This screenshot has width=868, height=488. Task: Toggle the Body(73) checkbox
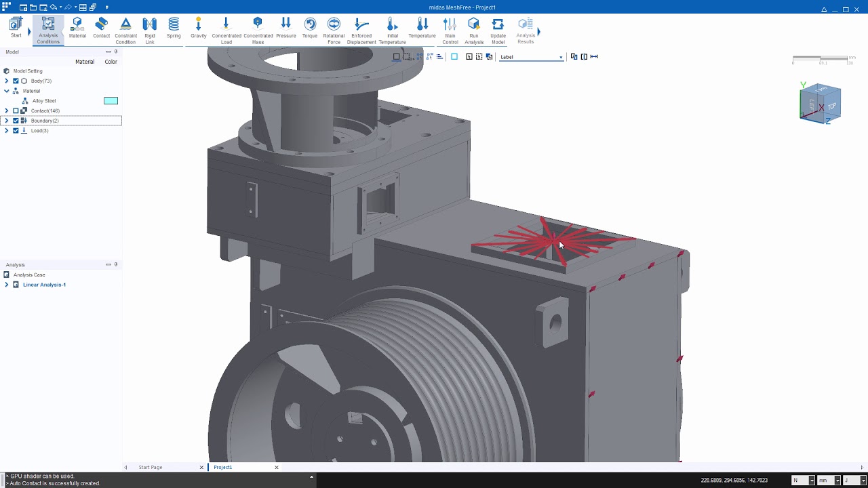tap(16, 81)
